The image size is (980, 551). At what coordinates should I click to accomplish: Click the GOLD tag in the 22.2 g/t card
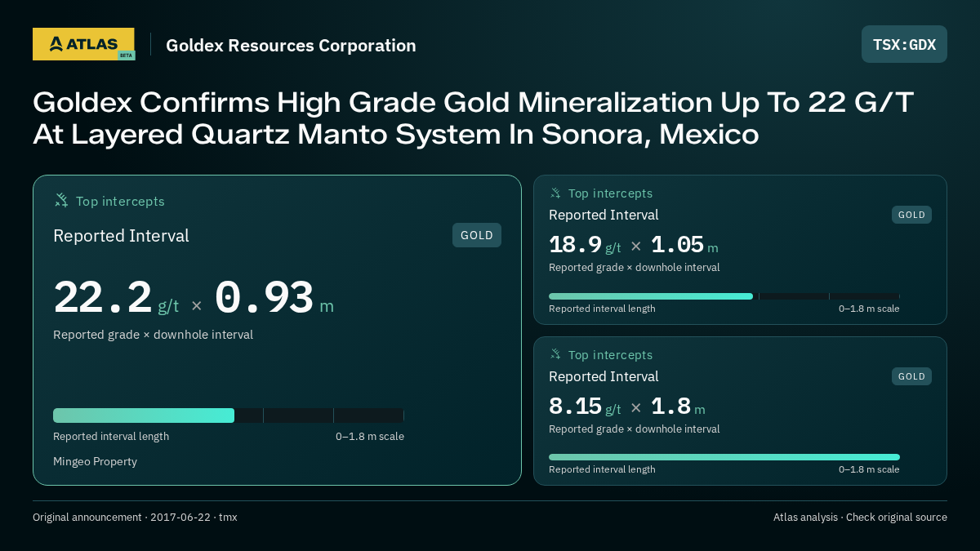[477, 235]
